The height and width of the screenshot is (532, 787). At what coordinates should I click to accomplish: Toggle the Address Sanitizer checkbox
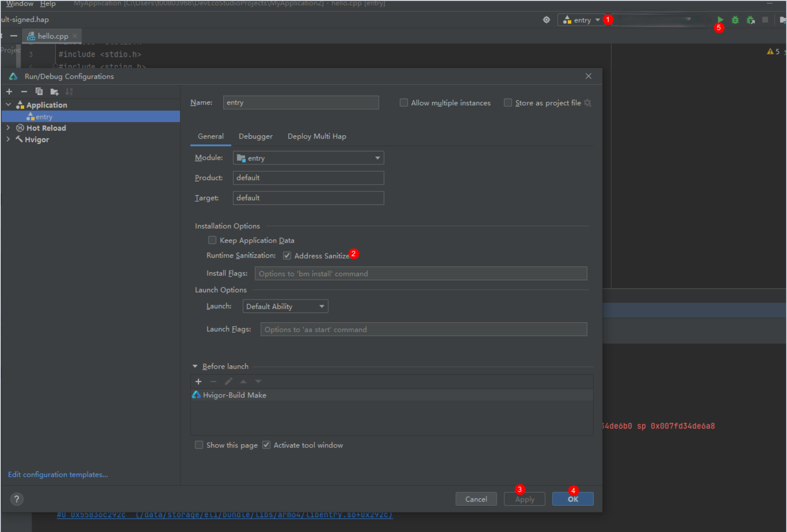coord(287,256)
